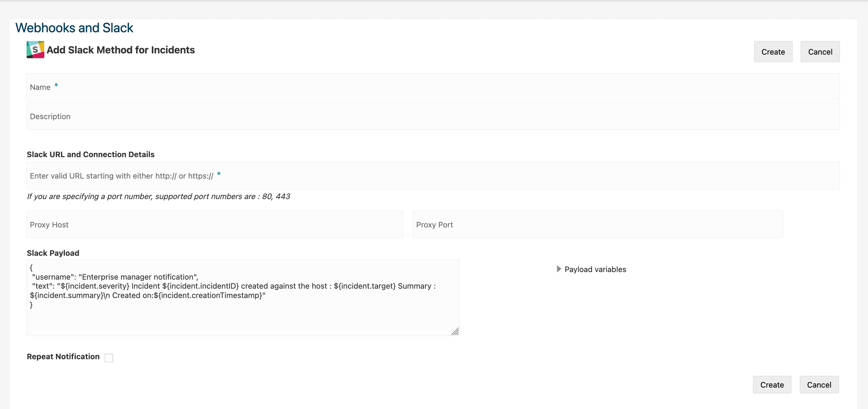
Task: Click the textarea resize handle
Action: (x=455, y=331)
